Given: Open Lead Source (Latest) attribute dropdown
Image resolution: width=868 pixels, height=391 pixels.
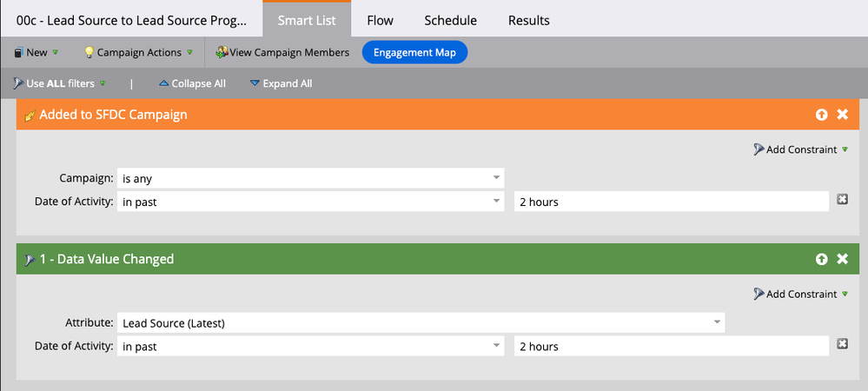Looking at the screenshot, I should pos(421,323).
